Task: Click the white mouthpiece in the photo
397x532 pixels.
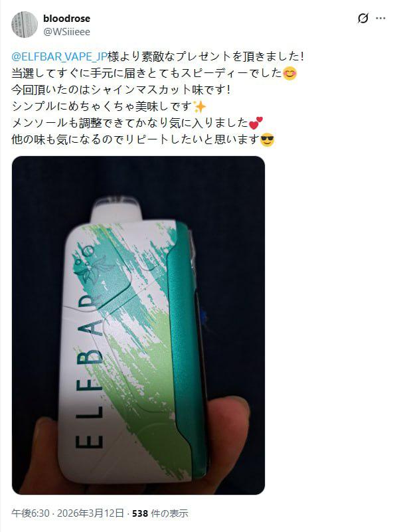Action: [x=118, y=209]
